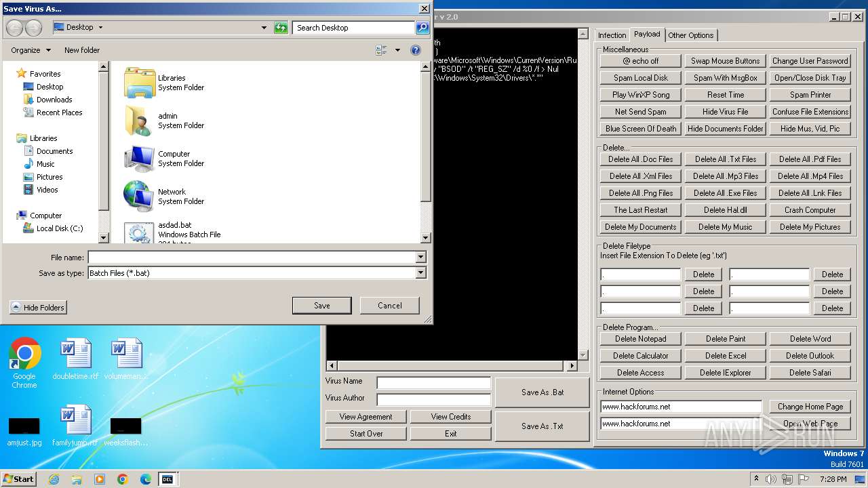The width and height of the screenshot is (868, 488).
Task: Open Google Chrome desktop shortcut
Action: coord(24,363)
